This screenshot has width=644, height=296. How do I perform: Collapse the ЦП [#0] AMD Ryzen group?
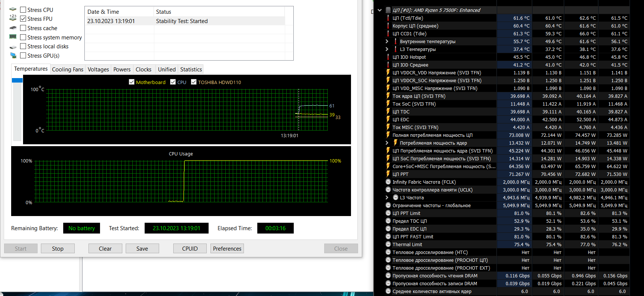pos(379,10)
